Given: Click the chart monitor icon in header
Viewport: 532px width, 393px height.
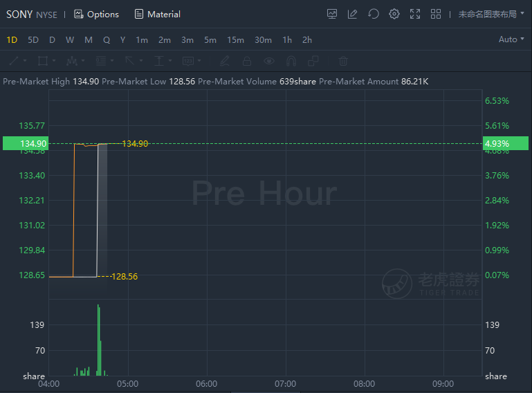Looking at the screenshot, I should 332,15.
